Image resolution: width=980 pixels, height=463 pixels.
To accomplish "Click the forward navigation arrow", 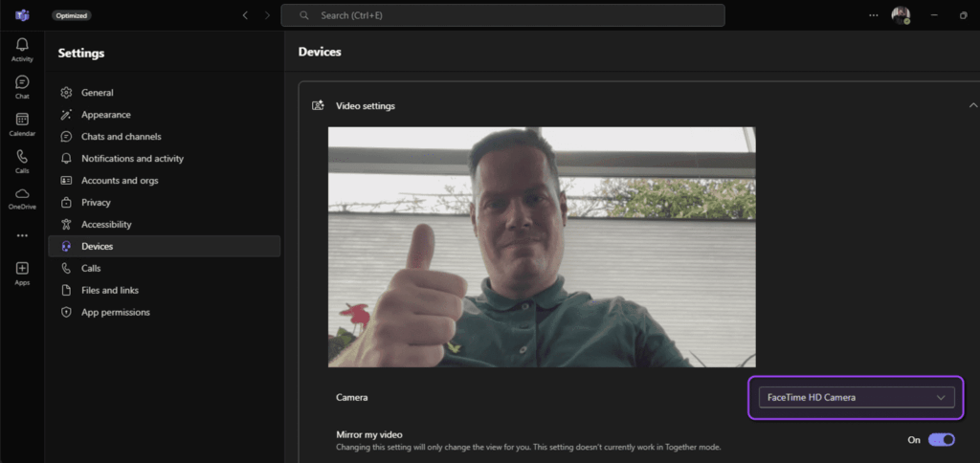I will coord(267,15).
